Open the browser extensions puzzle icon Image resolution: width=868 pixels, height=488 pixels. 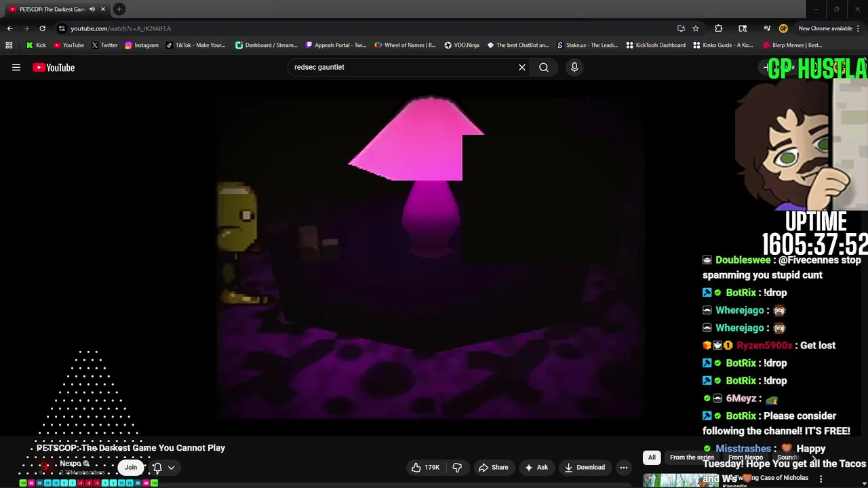[x=719, y=28]
